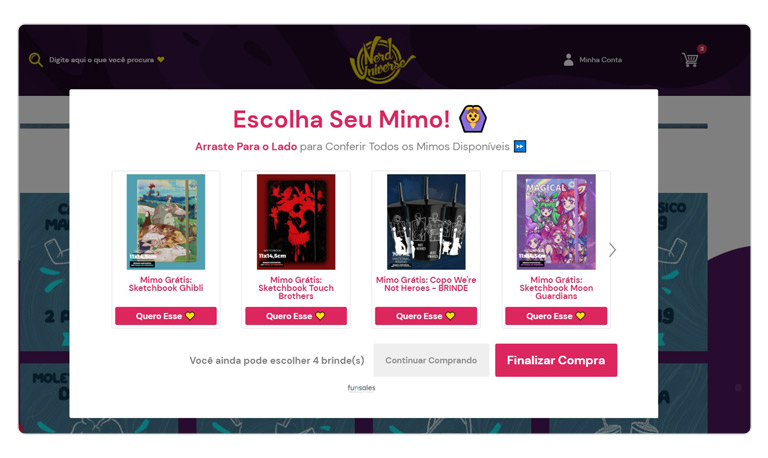
Task: Choose Quero Esse for Sketchbook Ghibli
Action: (166, 316)
